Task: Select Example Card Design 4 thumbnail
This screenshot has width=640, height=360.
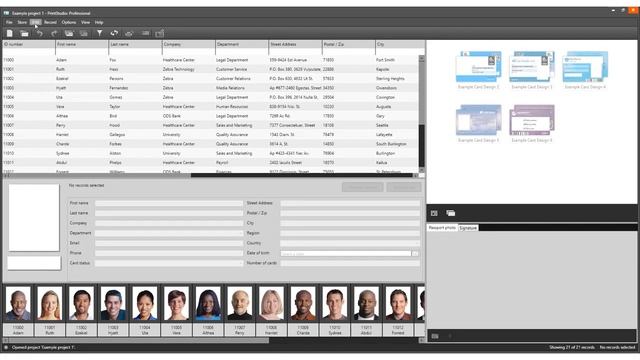Action: [x=585, y=67]
